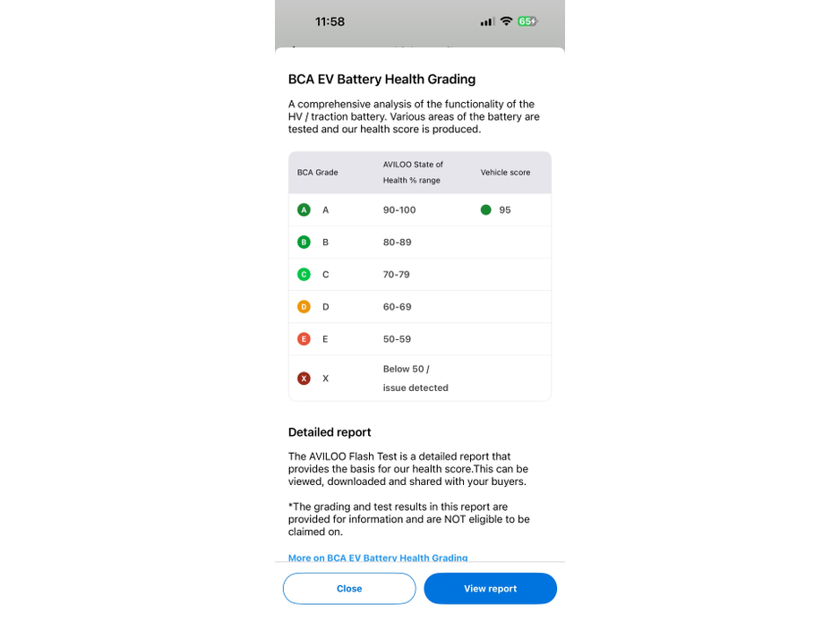
Task: Click the grade B badge icon
Action: tap(304, 243)
